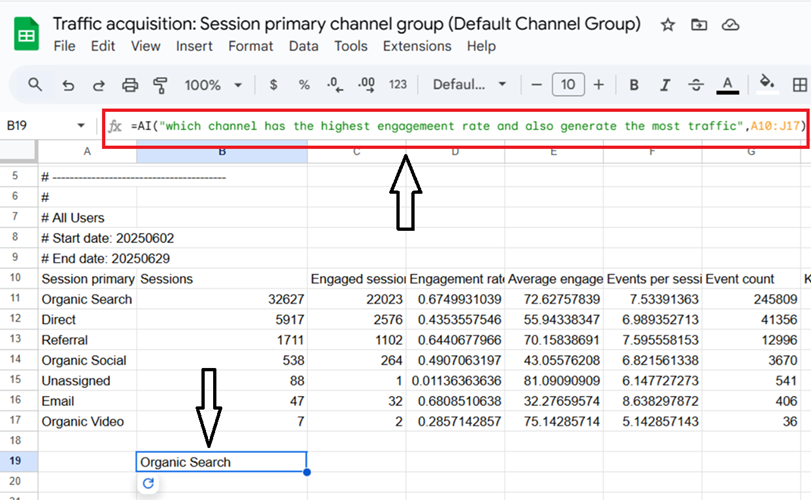This screenshot has width=811, height=500.
Task: Check the cloud document status icon
Action: tap(730, 24)
